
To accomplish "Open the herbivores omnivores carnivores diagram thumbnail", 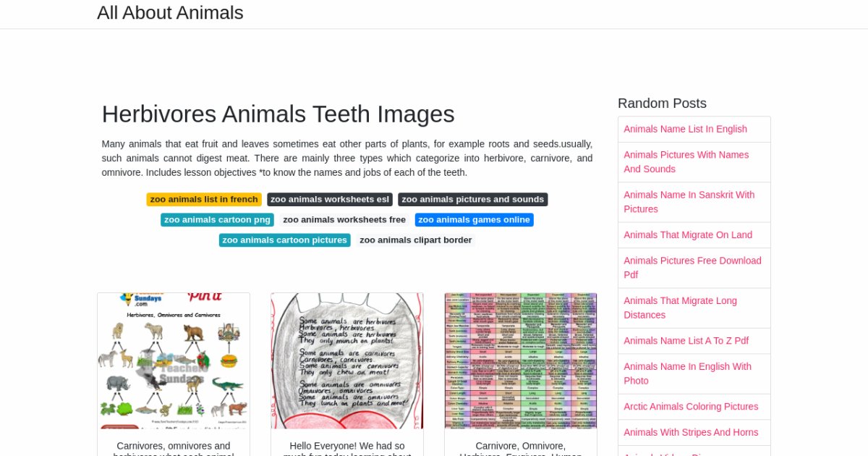I will click(174, 360).
